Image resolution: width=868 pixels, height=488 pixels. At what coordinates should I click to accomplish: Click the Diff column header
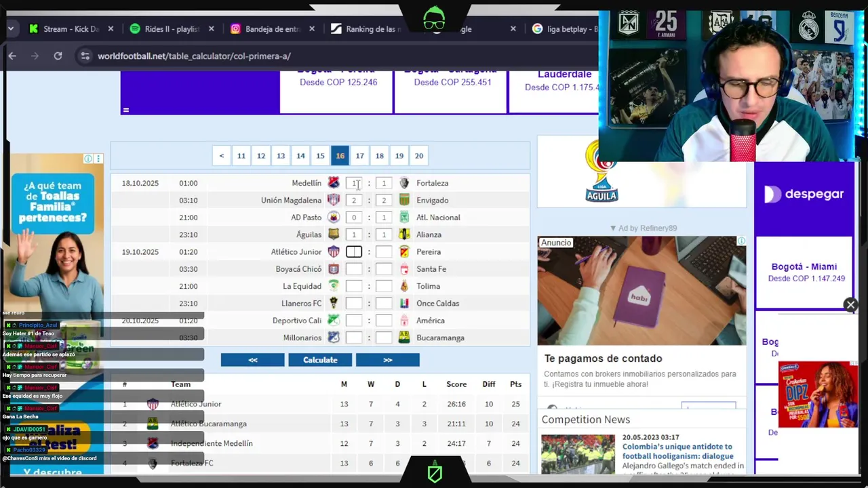tap(489, 384)
